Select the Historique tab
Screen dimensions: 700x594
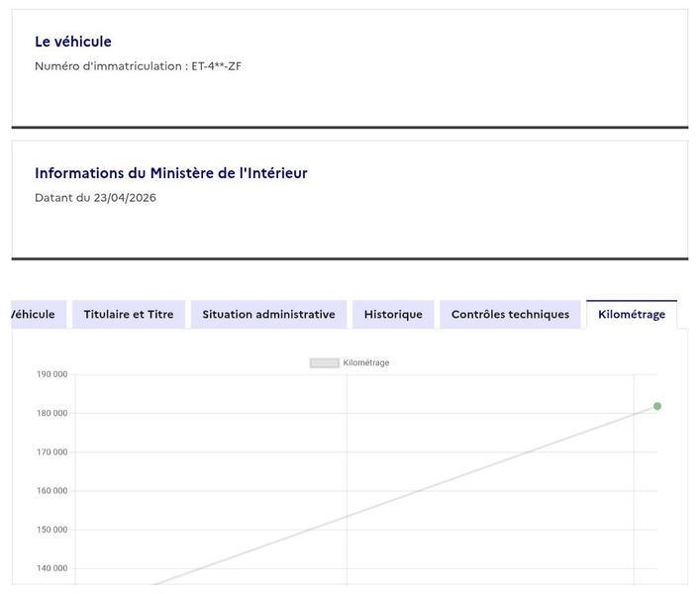[393, 315]
